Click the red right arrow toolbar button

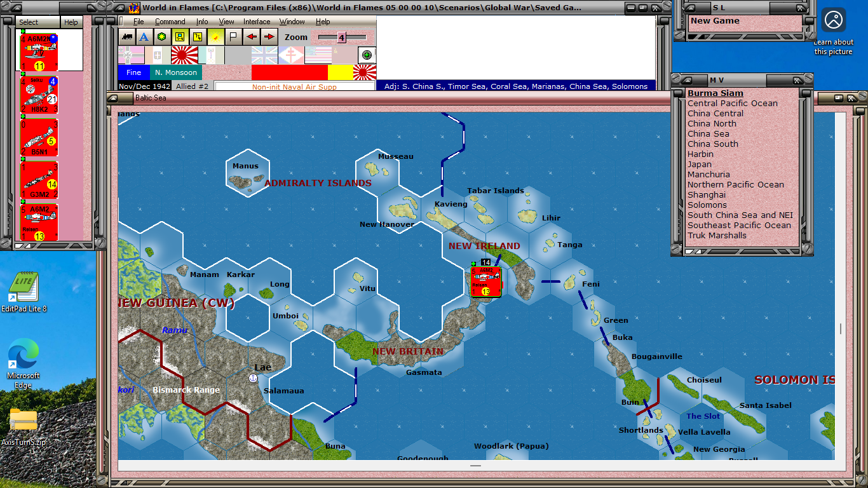point(269,37)
